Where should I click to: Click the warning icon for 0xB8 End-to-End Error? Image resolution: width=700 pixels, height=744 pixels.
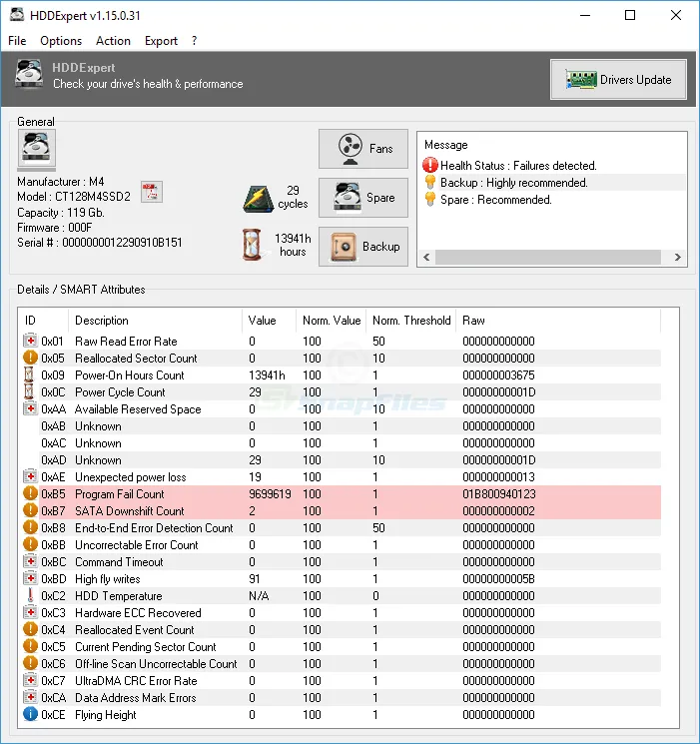[30, 527]
